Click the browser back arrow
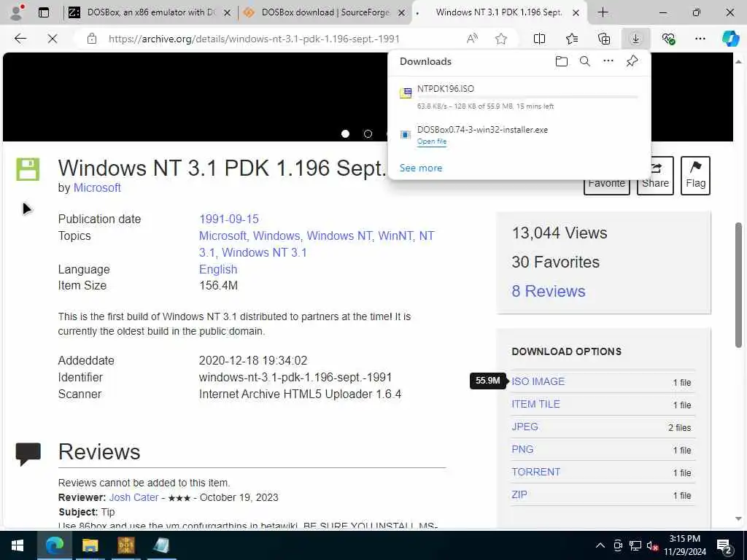Screen dimensions: 747x560 (20, 39)
